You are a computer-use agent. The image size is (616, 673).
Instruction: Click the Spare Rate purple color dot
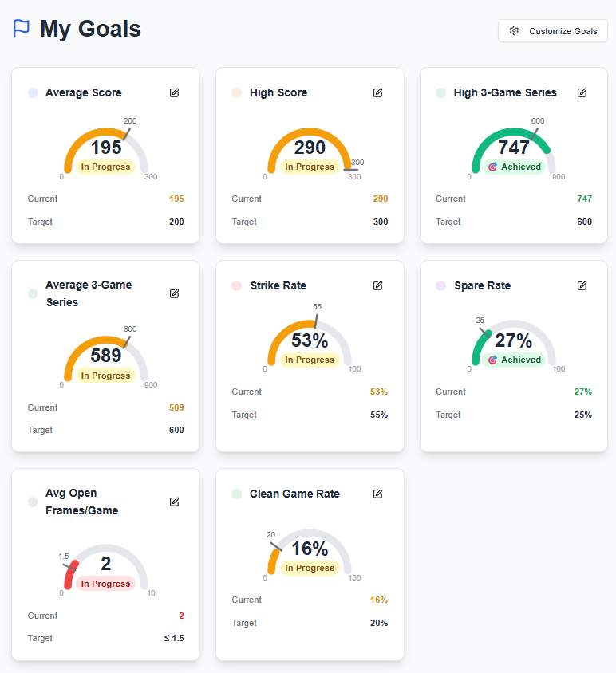point(440,285)
